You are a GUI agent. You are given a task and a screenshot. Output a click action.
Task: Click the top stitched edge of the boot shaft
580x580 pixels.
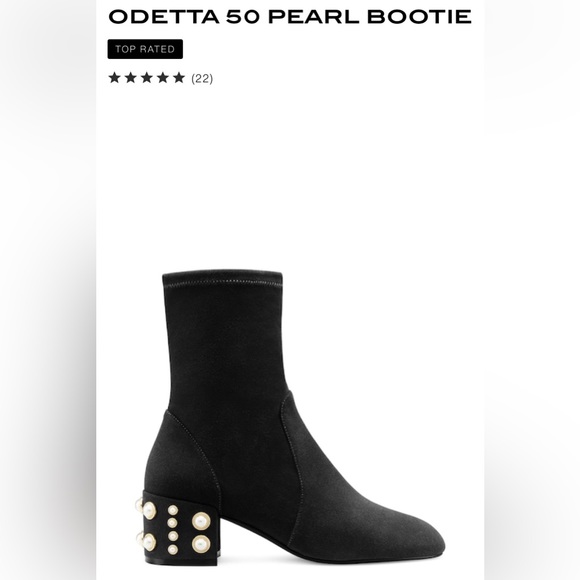(x=223, y=278)
